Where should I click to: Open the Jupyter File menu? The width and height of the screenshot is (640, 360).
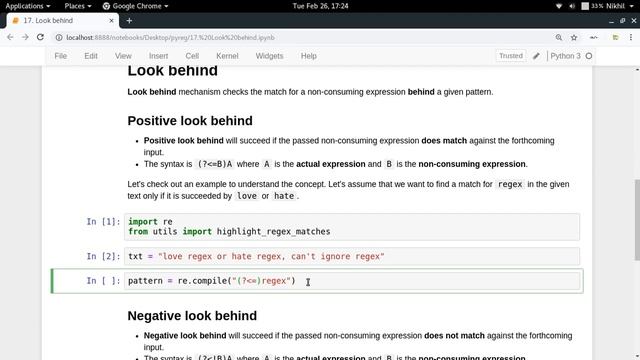tap(60, 56)
